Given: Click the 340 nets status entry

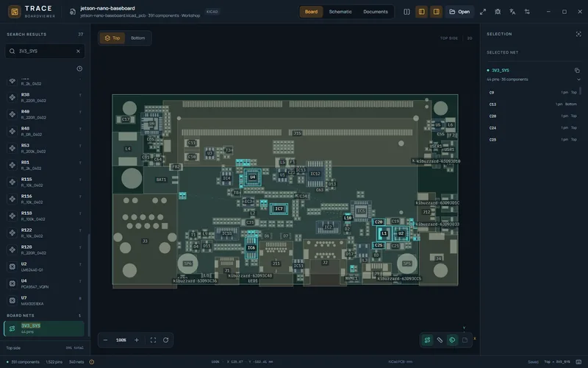Looking at the screenshot, I should click(76, 362).
